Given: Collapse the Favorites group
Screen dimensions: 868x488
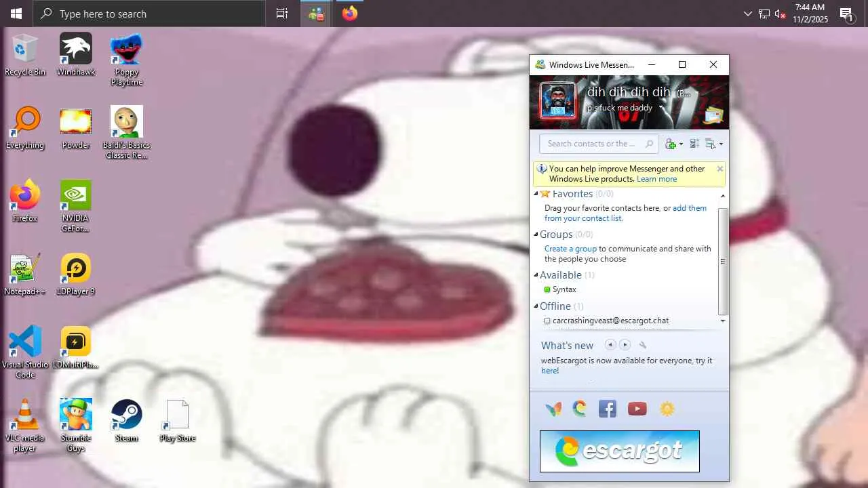Looking at the screenshot, I should tap(536, 195).
